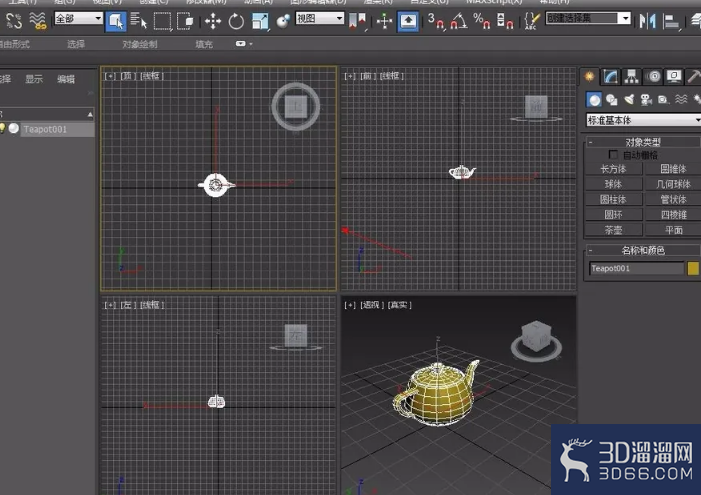Switch to the Modify panel tab
This screenshot has height=495, width=701.
coord(611,77)
